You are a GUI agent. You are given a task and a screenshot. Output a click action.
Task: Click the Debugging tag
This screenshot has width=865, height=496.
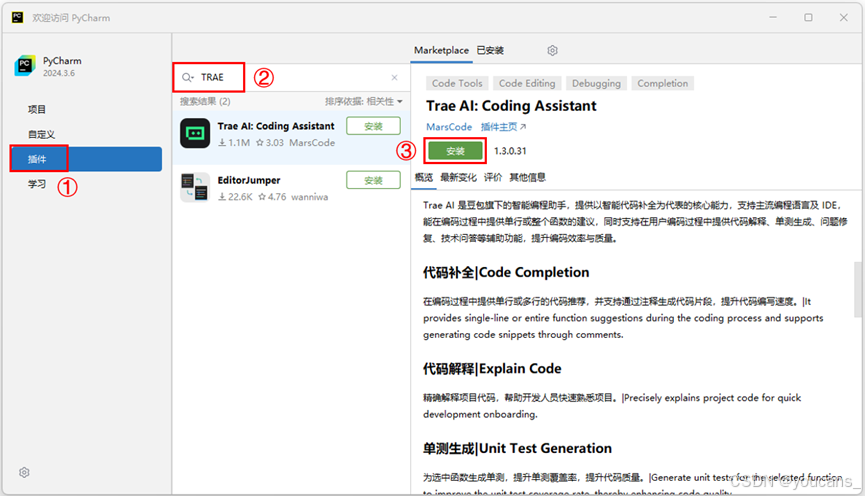coord(596,83)
